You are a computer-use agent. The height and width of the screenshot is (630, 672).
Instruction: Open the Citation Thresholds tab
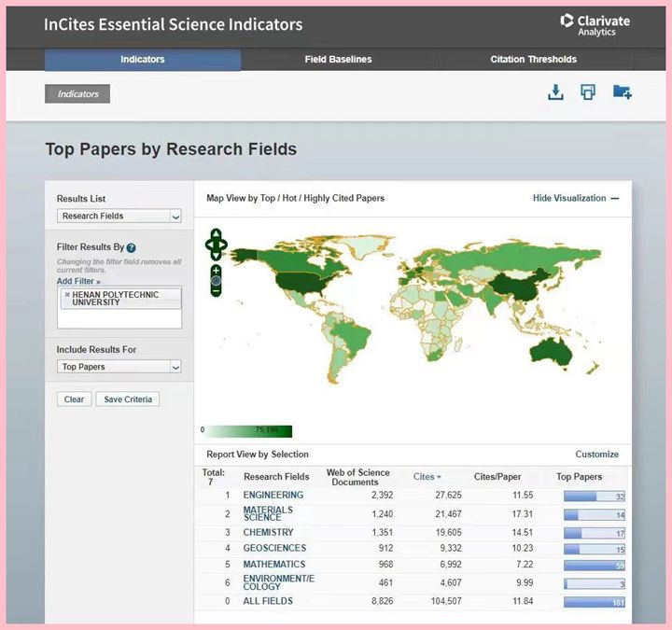point(533,60)
